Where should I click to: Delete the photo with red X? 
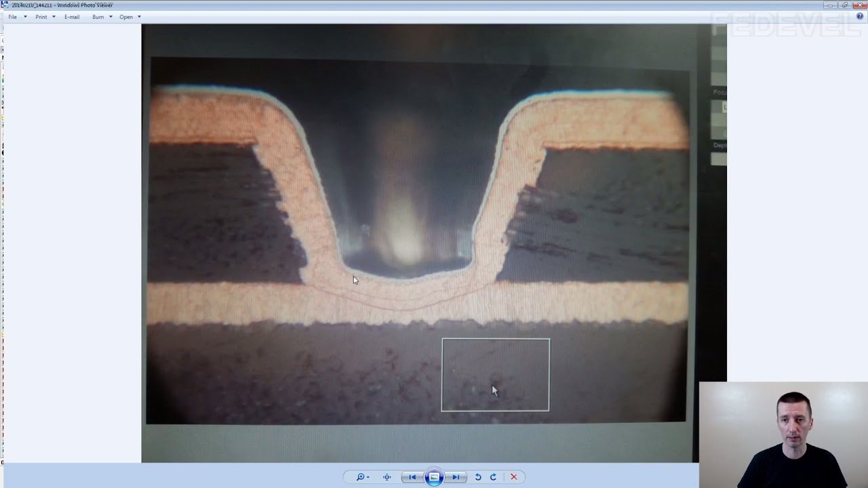coord(513,477)
